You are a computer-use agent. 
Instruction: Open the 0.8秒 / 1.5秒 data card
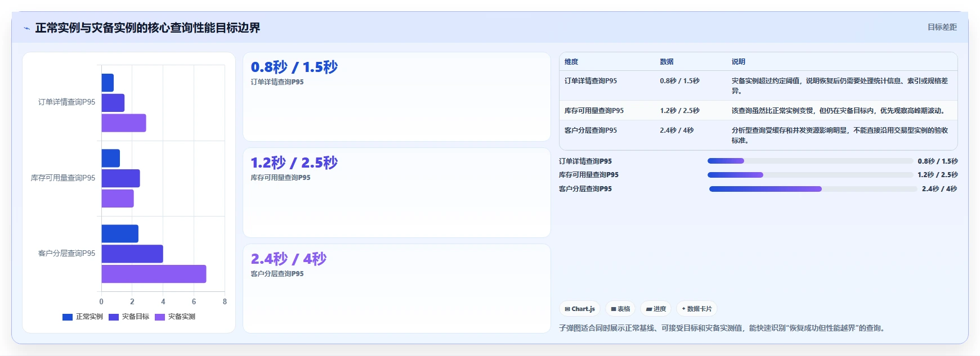click(397, 97)
